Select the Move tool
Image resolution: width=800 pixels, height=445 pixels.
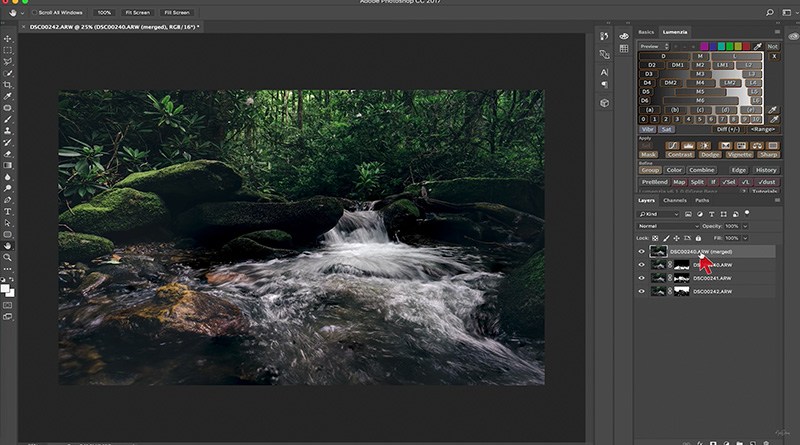(8, 38)
